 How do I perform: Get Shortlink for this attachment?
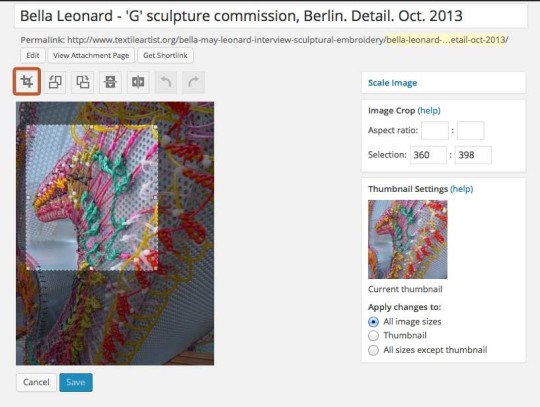165,55
